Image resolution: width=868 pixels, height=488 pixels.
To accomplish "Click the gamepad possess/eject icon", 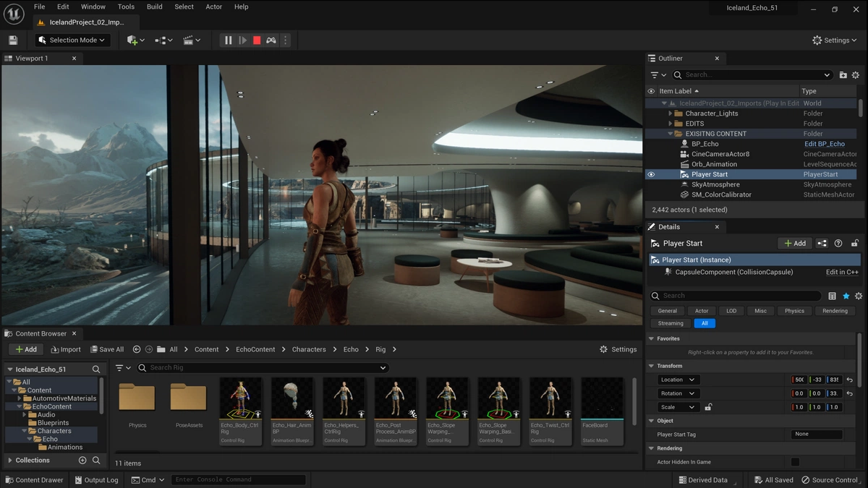I will [271, 40].
